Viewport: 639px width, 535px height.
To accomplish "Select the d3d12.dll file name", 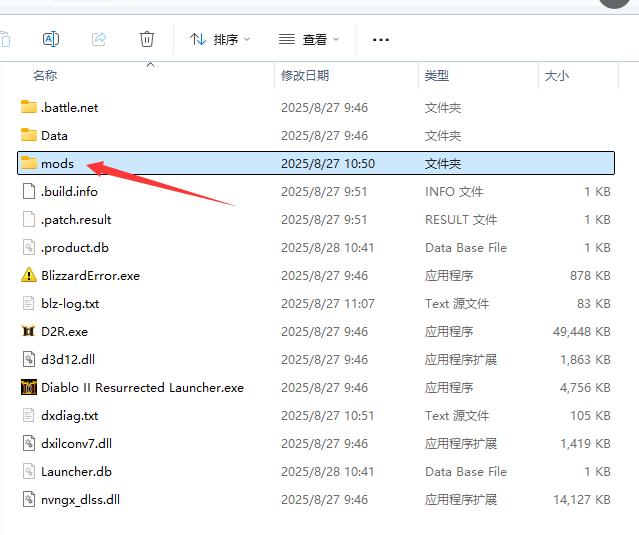I will [68, 359].
